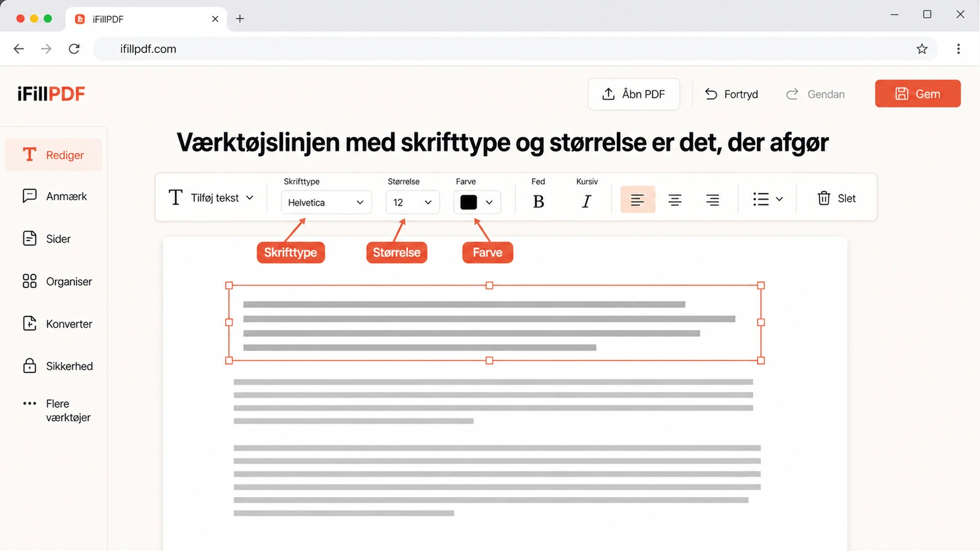The image size is (980, 551).
Task: Open the Helvetica font dropdown
Action: pyautogui.click(x=326, y=202)
